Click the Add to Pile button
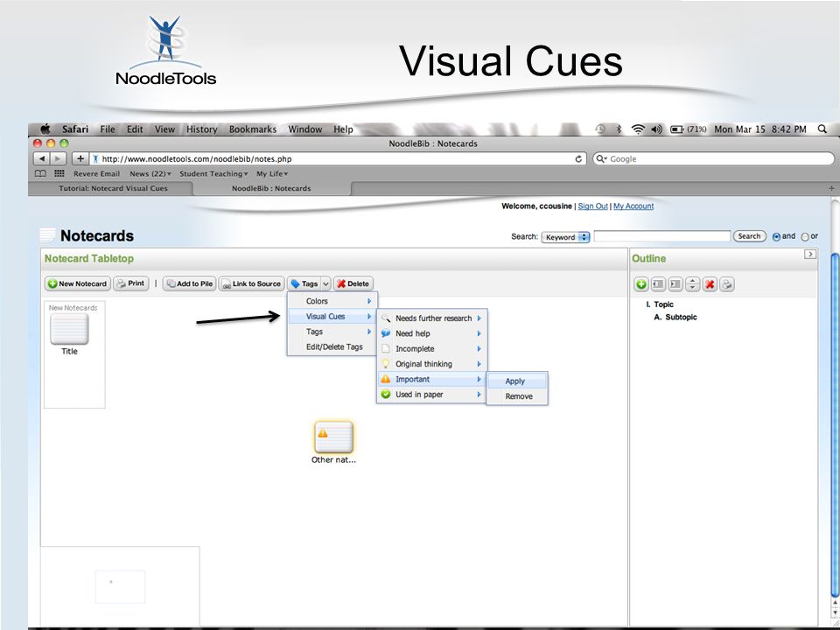Viewport: 840px width, 630px height. [x=189, y=283]
